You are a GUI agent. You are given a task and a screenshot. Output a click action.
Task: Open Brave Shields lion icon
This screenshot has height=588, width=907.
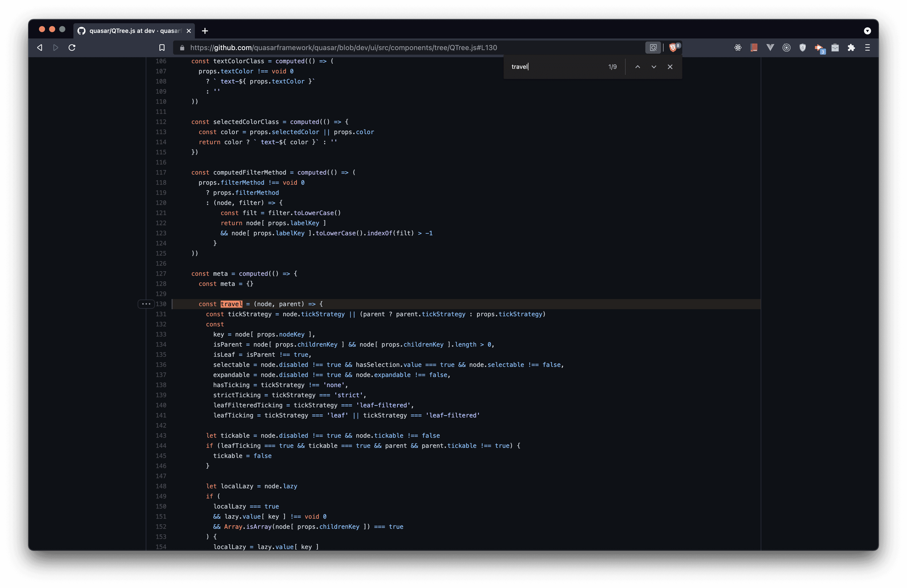click(x=673, y=48)
